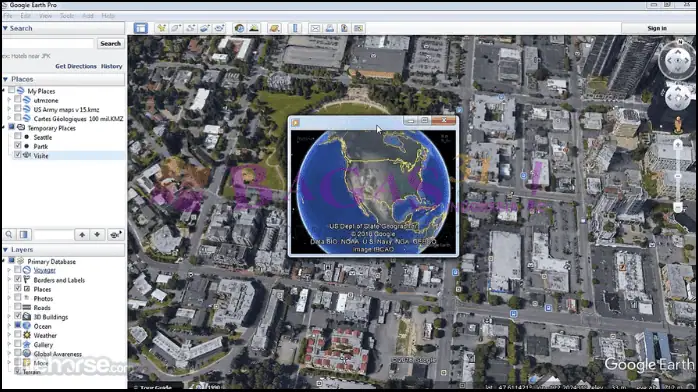Open the Edit menu
Viewport: 698px width, 392px height.
coord(25,16)
